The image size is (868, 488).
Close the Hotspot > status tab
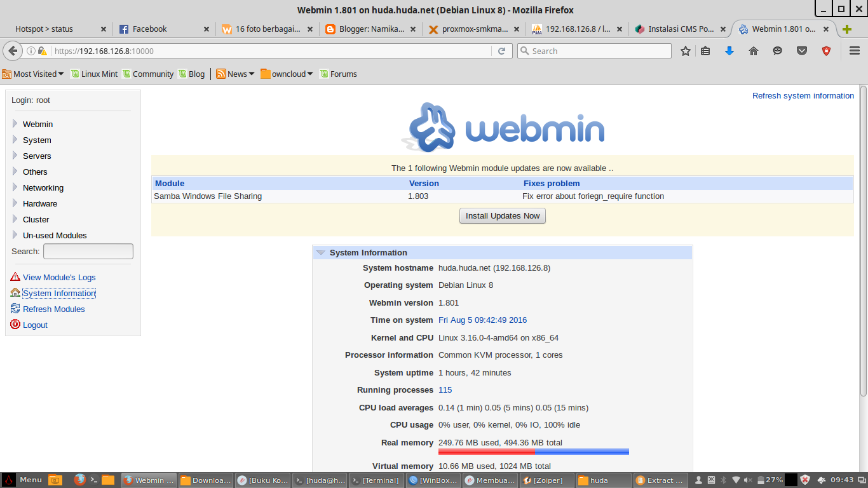point(104,29)
